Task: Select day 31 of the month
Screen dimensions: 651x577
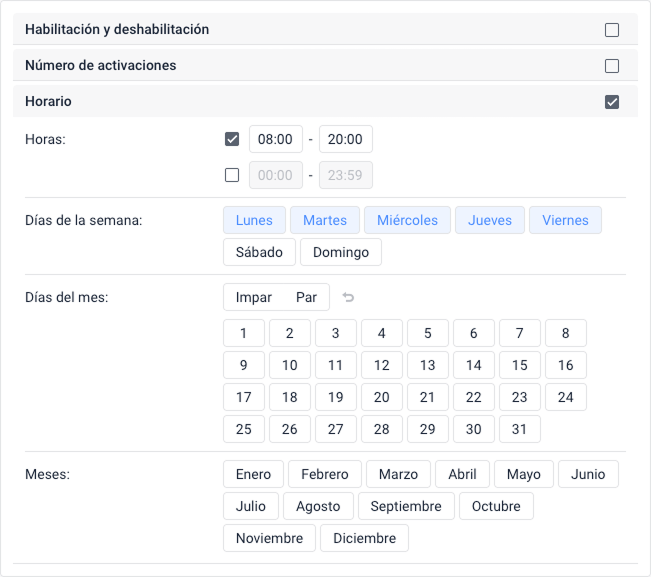Action: 519,429
